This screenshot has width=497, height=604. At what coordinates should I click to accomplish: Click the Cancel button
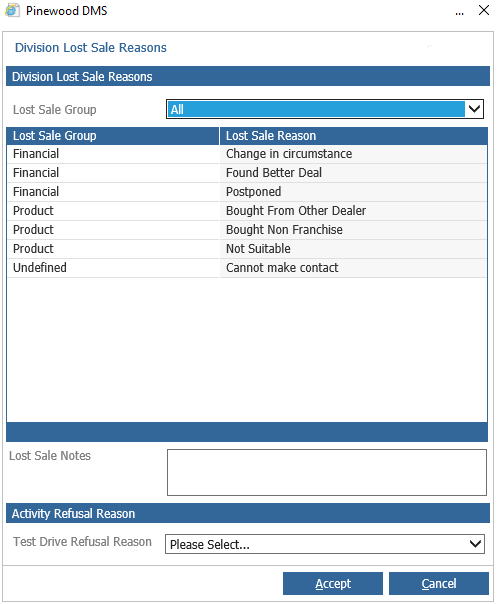439,584
